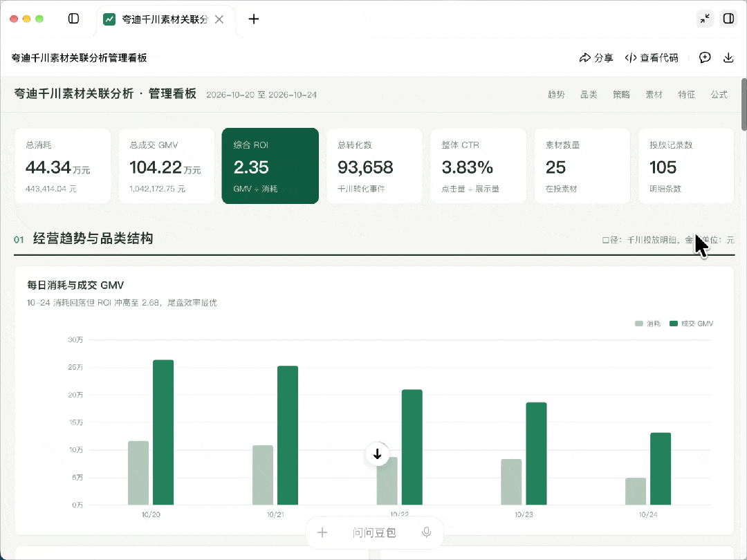Jump to 公式 section
This screenshot has height=560, width=747.
tap(719, 94)
